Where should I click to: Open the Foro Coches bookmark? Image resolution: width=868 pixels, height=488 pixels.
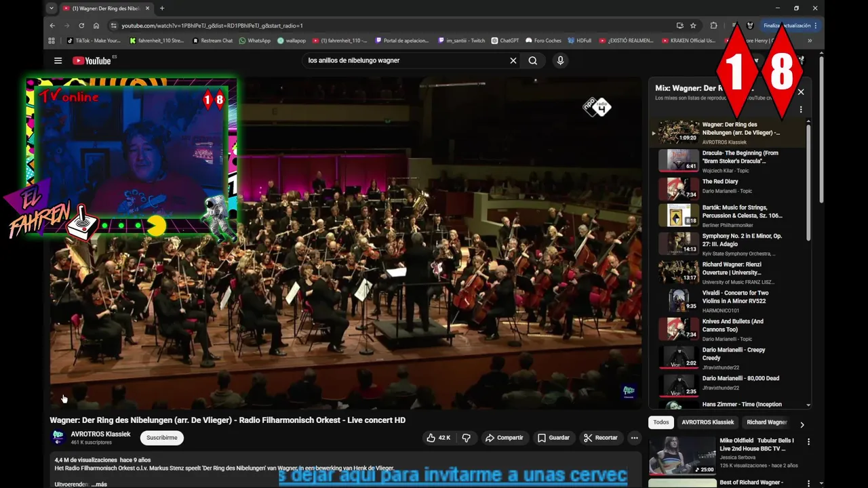point(543,41)
